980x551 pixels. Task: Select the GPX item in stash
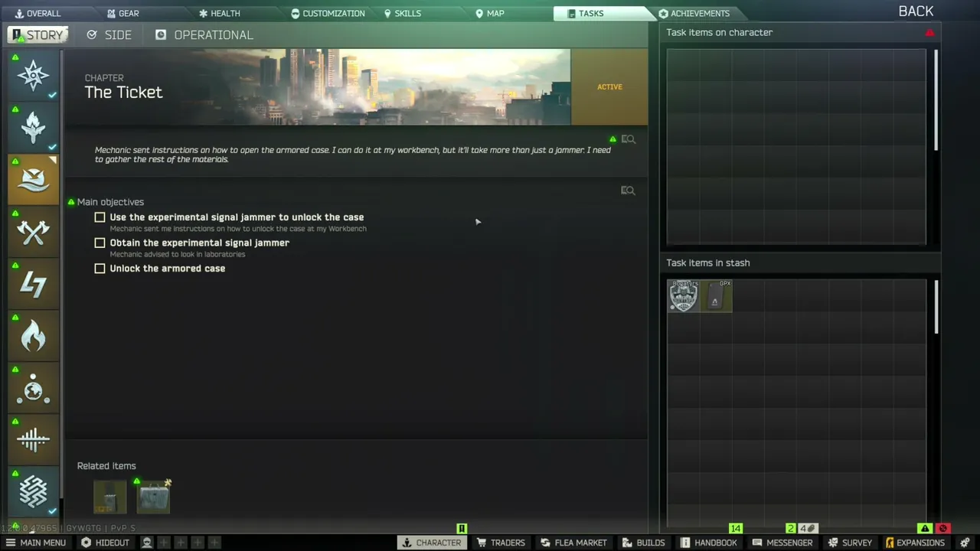click(x=716, y=295)
